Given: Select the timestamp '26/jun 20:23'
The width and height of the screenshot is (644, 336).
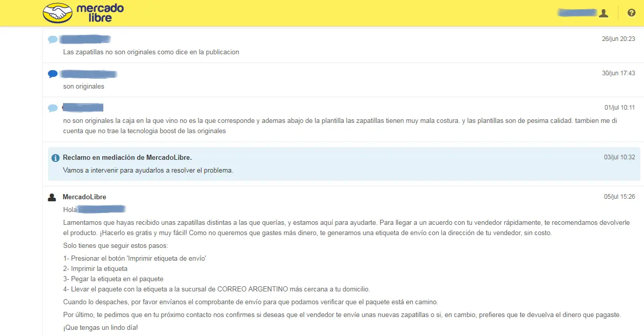Looking at the screenshot, I should (618, 39).
